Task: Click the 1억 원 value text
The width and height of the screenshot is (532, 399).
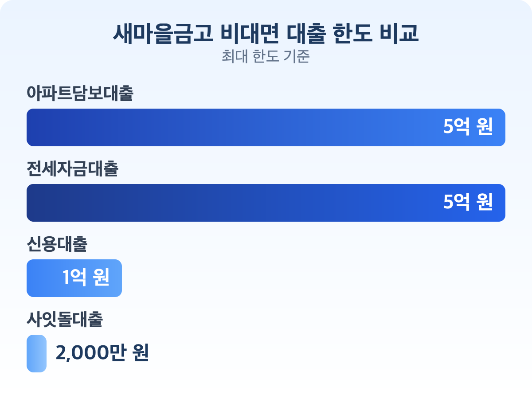Action: click(86, 278)
